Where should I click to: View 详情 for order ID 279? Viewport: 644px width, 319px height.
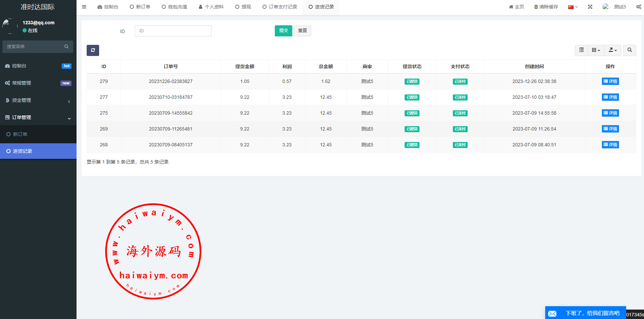pyautogui.click(x=610, y=81)
